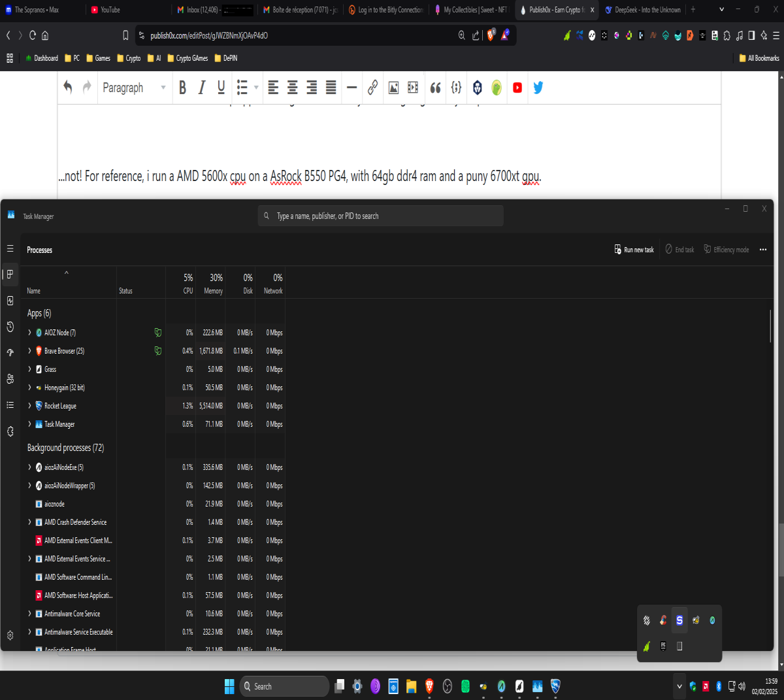Open DePIN bookmarks folder

pyautogui.click(x=226, y=58)
